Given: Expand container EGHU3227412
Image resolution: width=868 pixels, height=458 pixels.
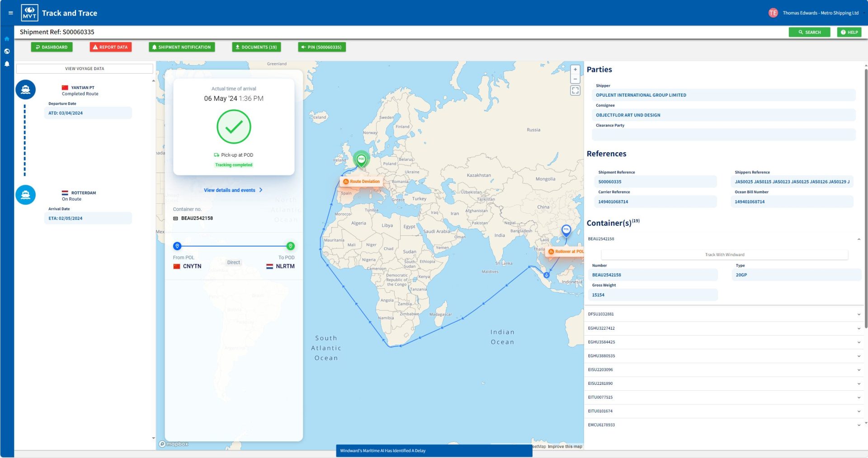Looking at the screenshot, I should point(859,328).
